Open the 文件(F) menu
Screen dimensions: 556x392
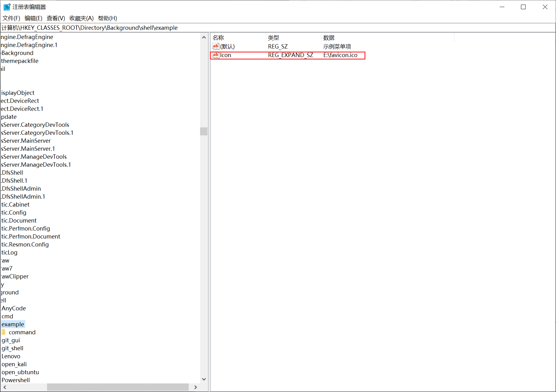(11, 18)
